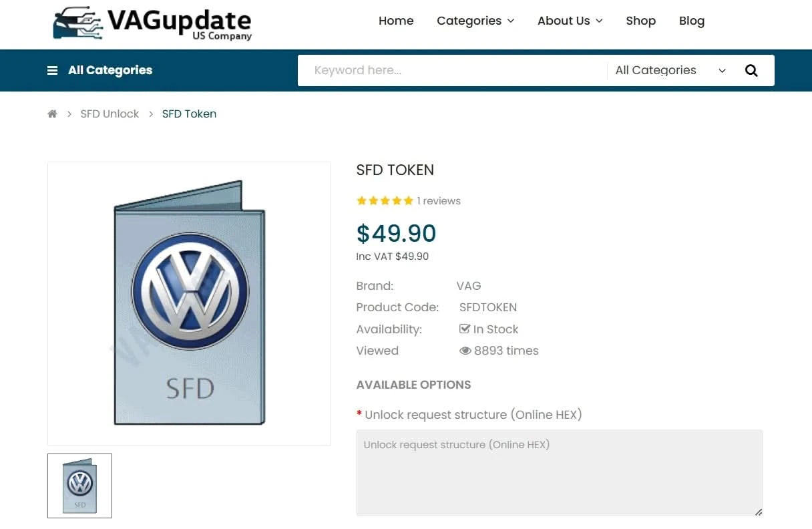Screen dimensions: 812x529
Task: Open the SFD Unlock breadcrumb link
Action: (110, 114)
